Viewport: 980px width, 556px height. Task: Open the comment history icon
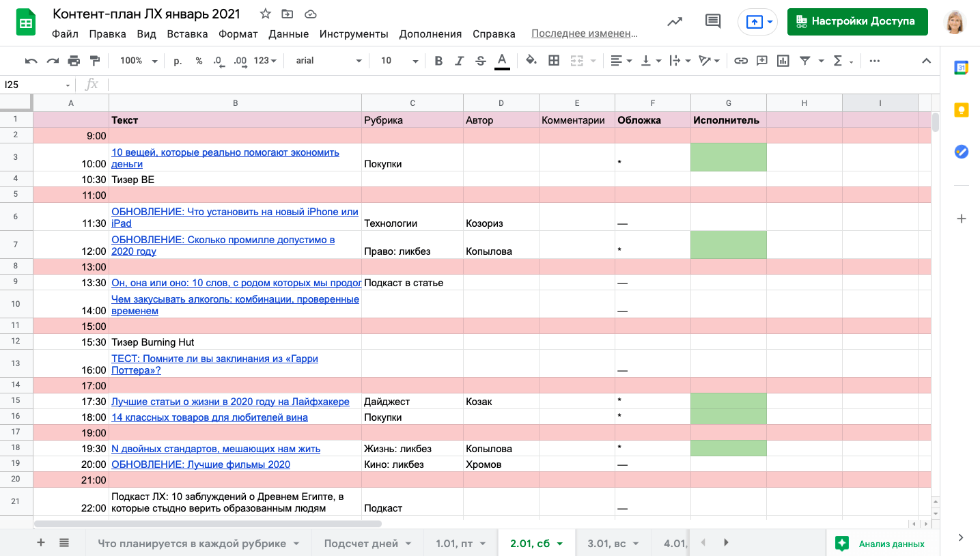[712, 21]
